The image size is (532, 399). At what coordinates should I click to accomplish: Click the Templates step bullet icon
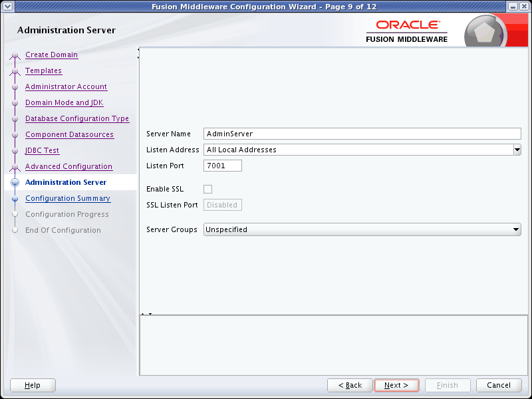[15, 71]
